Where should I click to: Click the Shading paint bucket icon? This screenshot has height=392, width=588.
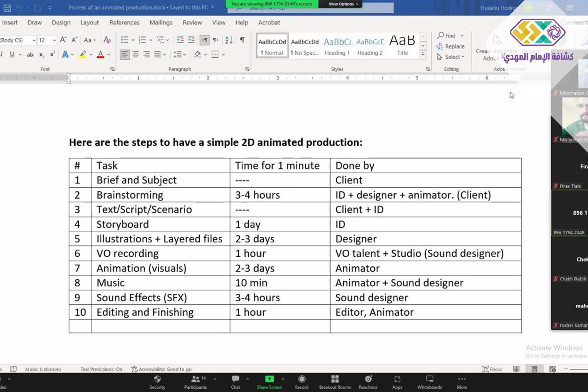point(198,55)
